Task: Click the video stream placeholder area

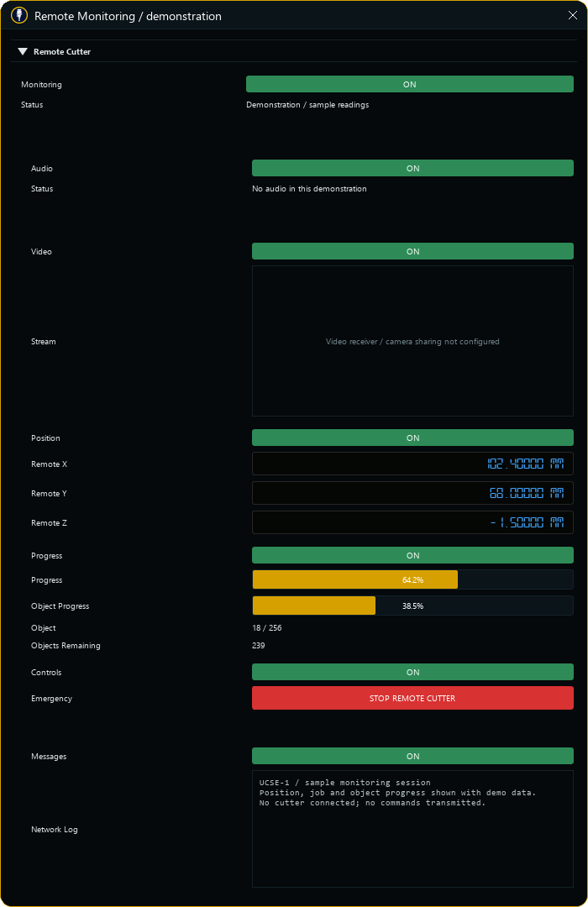Action: pyautogui.click(x=412, y=341)
